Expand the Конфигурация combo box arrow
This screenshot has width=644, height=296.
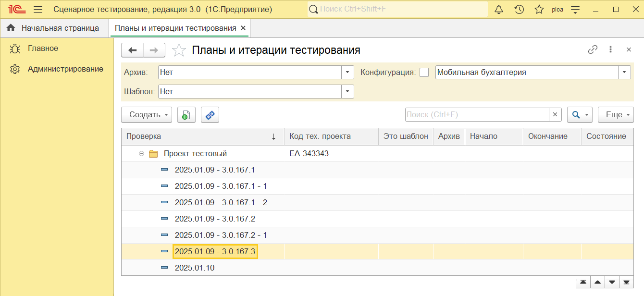[x=624, y=73]
